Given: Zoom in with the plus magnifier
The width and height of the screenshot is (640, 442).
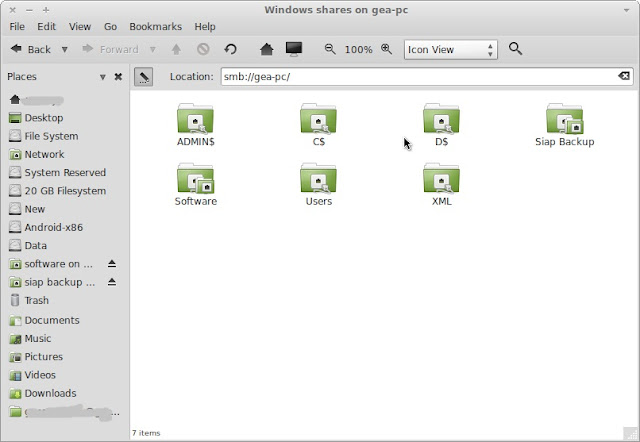Looking at the screenshot, I should pos(386,49).
